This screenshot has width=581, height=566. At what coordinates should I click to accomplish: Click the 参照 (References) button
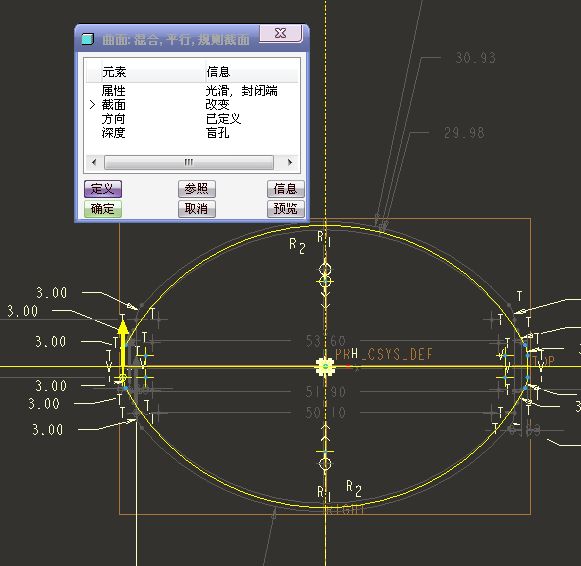tap(197, 189)
